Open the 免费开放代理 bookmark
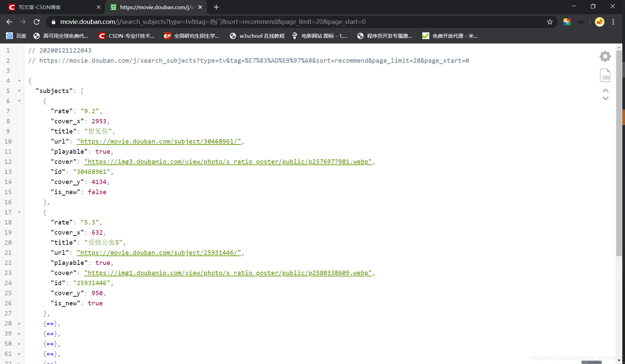The height and width of the screenshot is (364, 625). point(450,36)
